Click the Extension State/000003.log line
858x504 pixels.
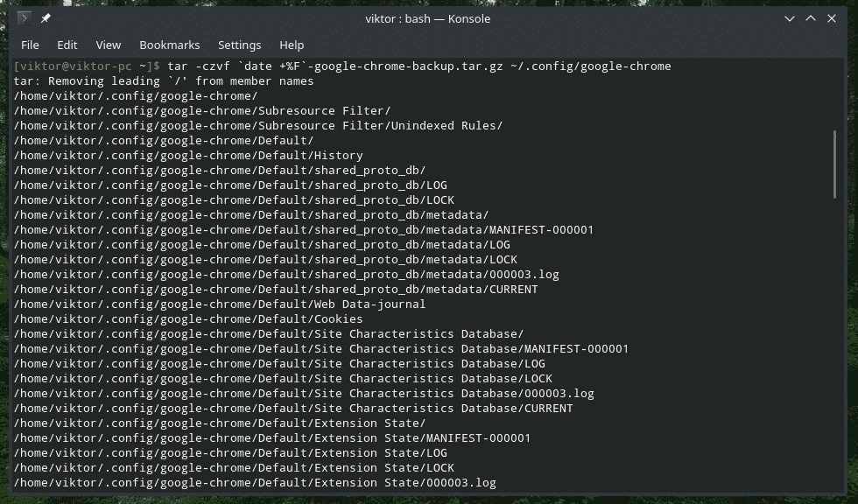pyautogui.click(x=255, y=483)
